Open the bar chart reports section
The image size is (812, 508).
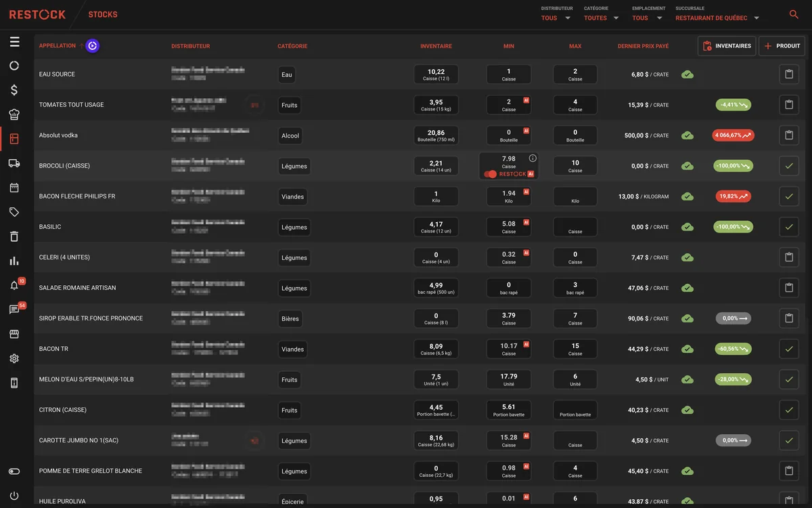click(x=14, y=261)
